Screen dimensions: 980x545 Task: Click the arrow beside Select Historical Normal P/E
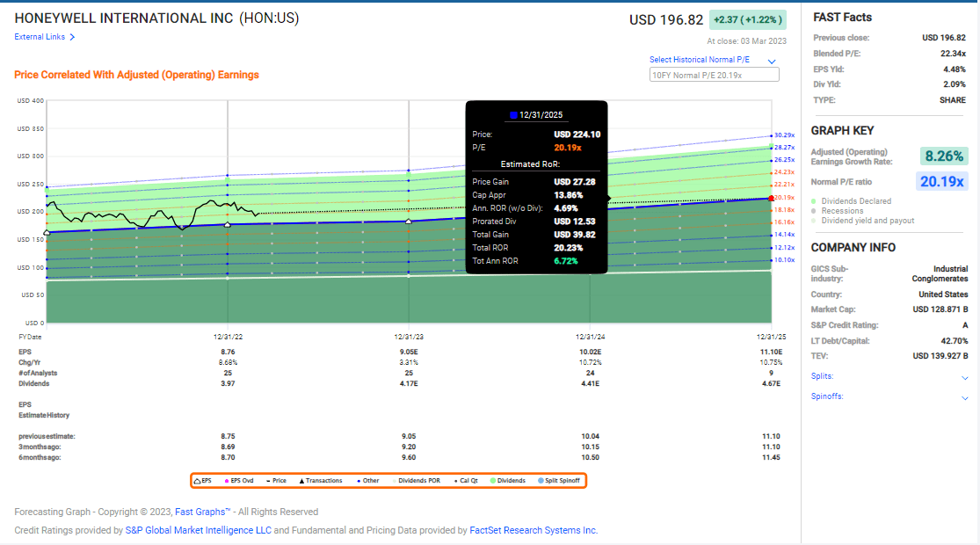coord(772,62)
